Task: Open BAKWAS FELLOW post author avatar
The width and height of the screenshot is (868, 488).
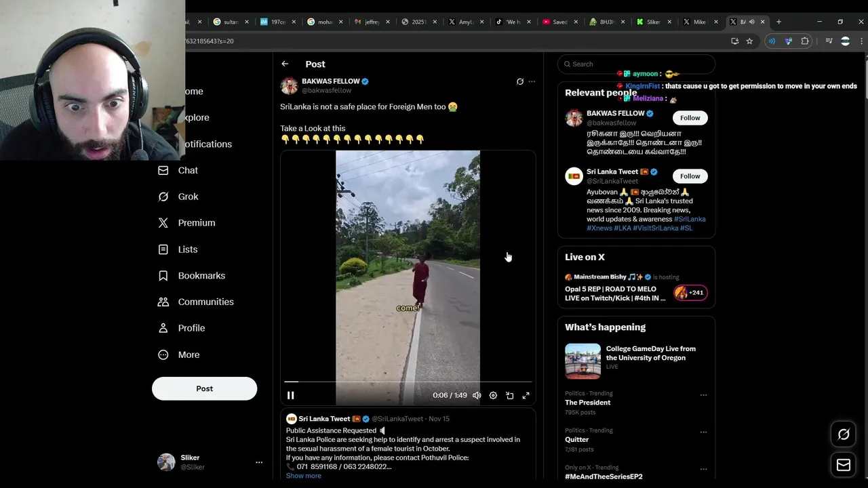Action: click(x=290, y=85)
